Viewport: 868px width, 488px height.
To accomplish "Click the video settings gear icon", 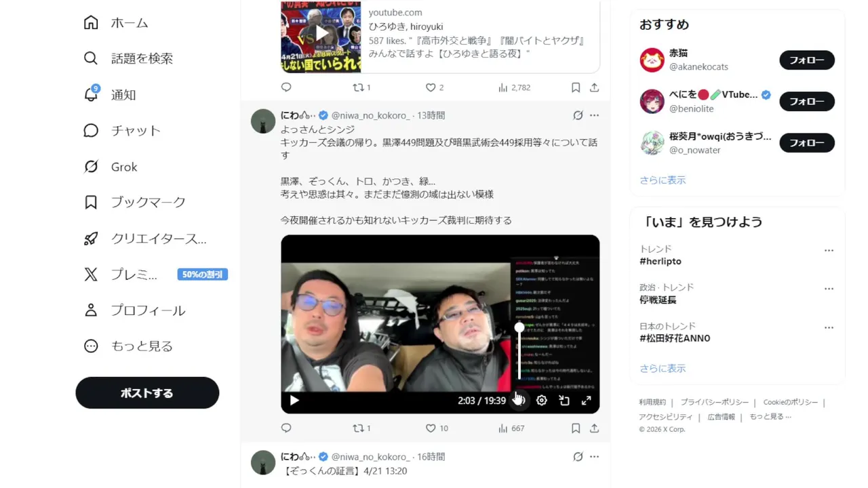I will point(542,401).
